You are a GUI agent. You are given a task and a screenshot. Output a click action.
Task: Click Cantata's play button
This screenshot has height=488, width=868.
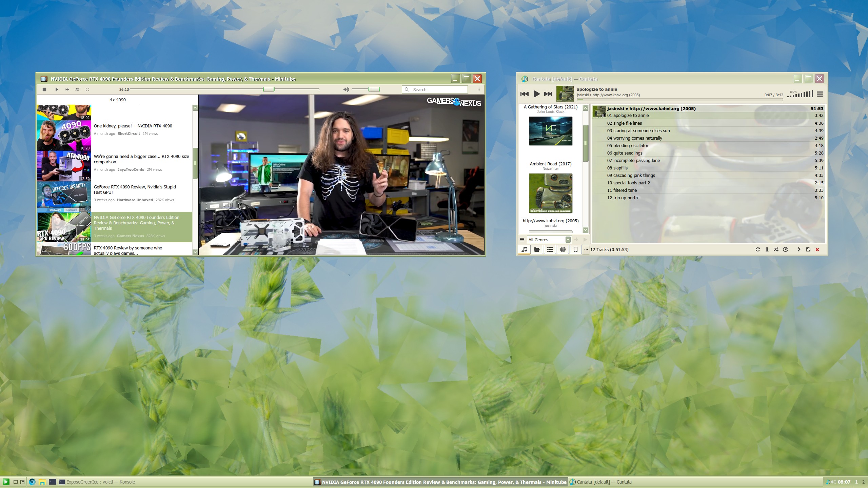pos(536,94)
